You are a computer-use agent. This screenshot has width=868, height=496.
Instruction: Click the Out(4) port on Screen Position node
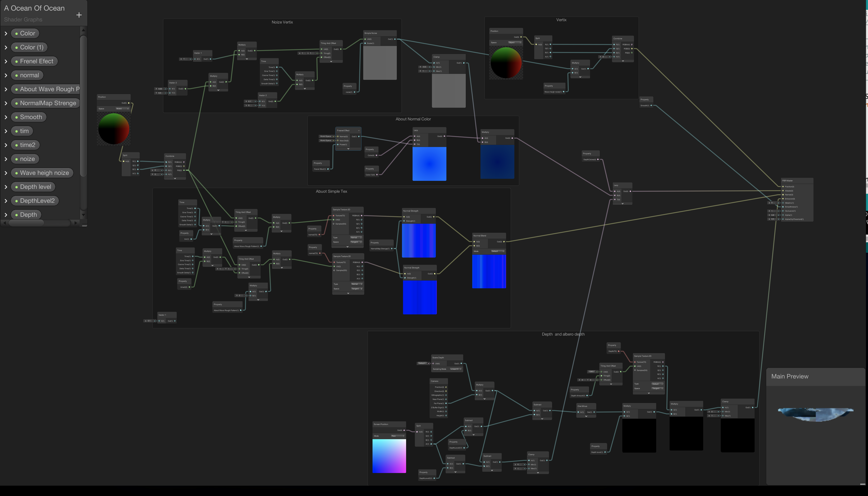click(x=404, y=430)
